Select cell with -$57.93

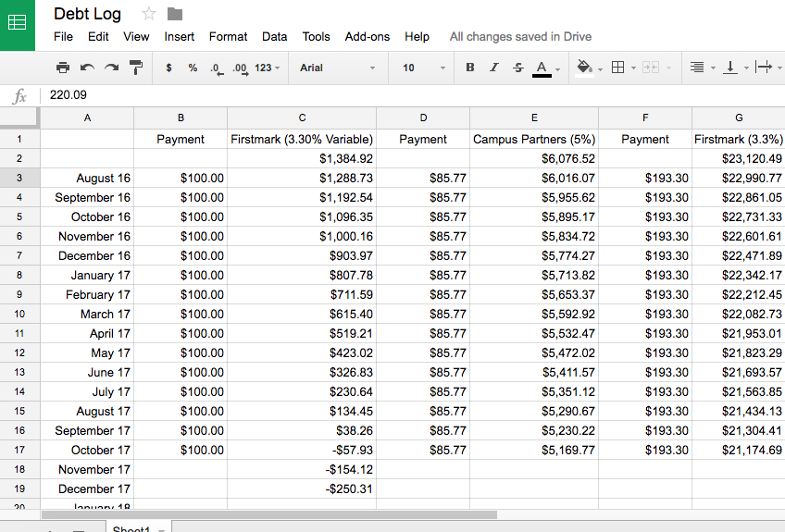302,450
